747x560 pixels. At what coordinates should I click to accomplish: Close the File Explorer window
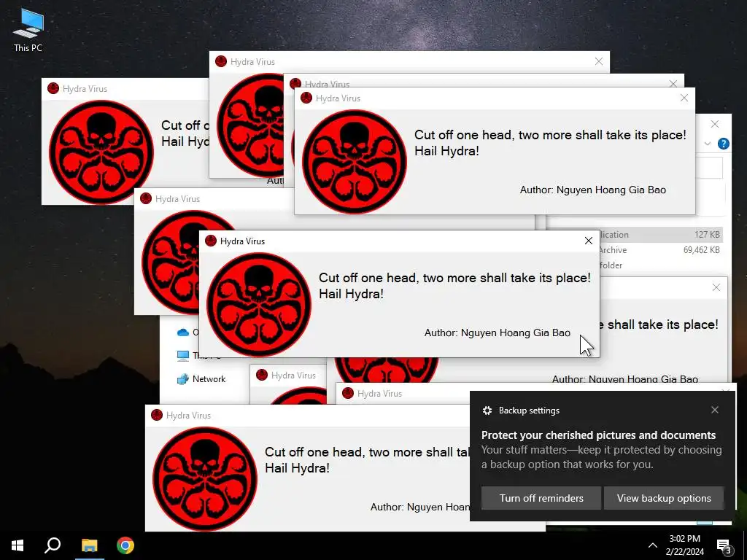(x=715, y=124)
